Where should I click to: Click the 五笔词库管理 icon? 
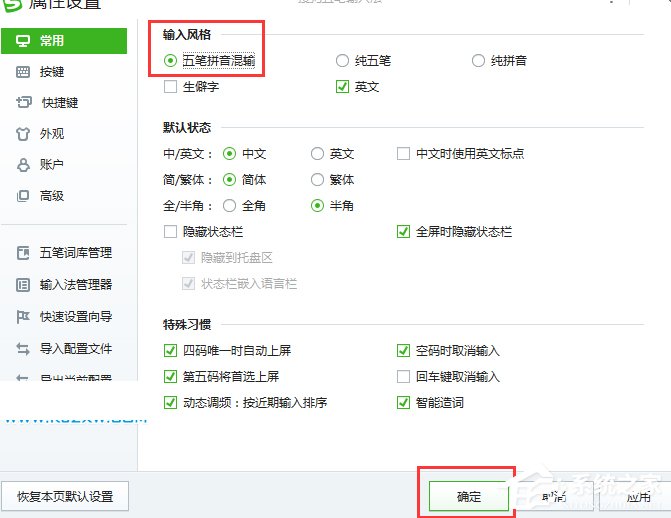23,253
